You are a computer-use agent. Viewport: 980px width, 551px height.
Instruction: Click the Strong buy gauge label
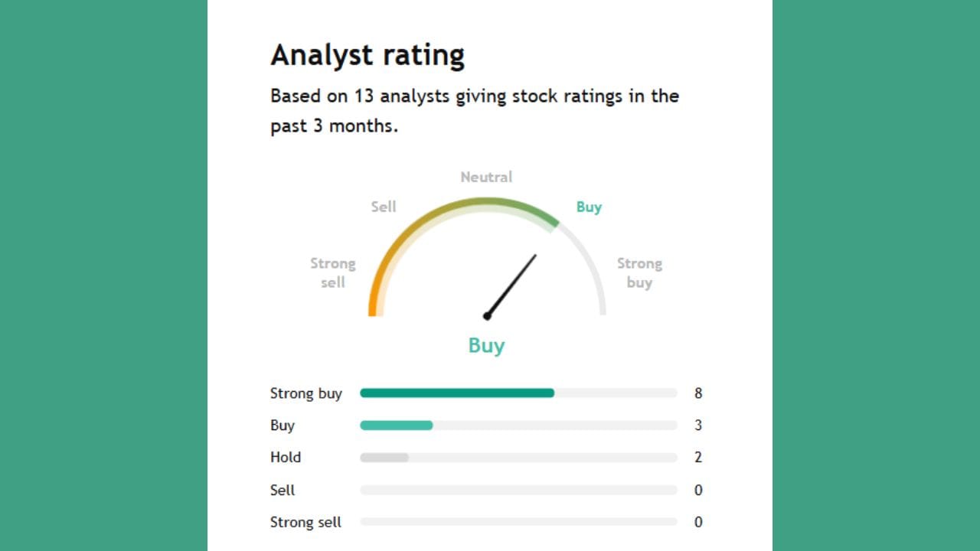[x=639, y=272]
